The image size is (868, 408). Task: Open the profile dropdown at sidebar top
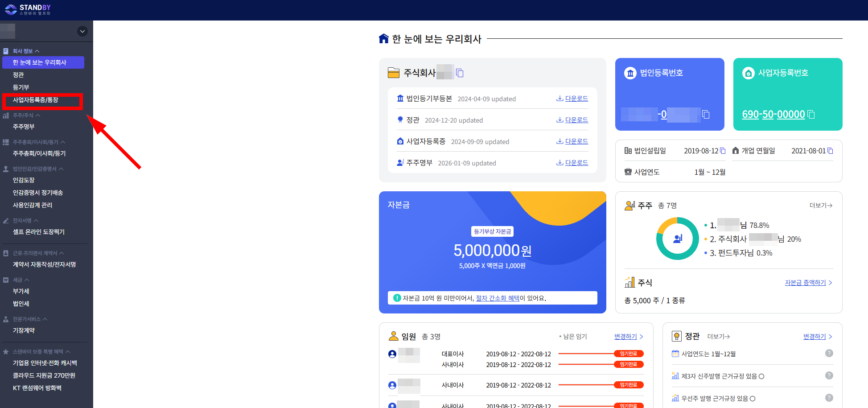(82, 31)
